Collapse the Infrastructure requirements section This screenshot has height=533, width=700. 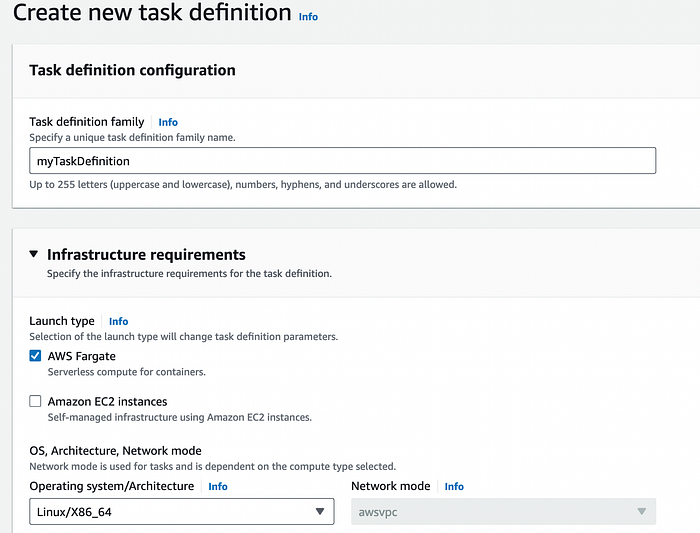34,254
